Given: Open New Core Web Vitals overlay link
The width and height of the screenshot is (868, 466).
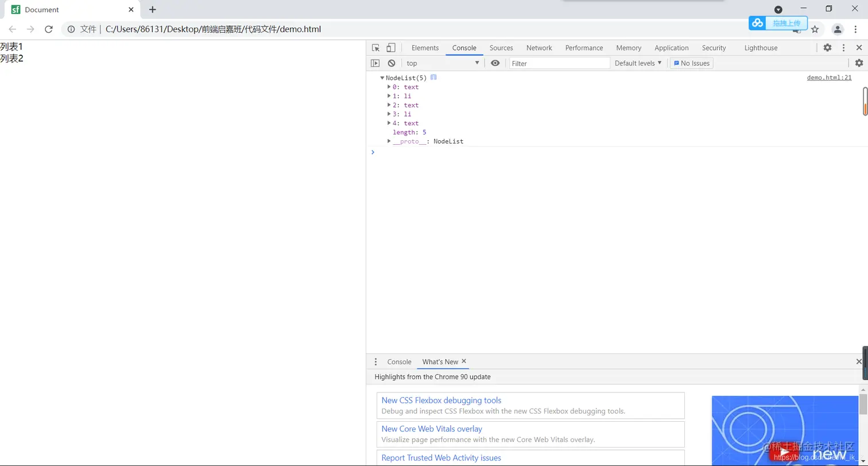Looking at the screenshot, I should 432,429.
